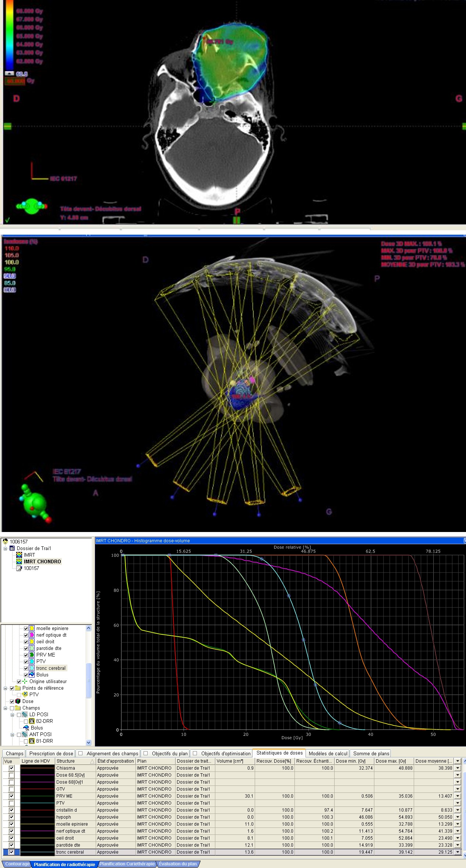466x868 pixels.
Task: Click the Volume [cm³] column header
Action: coord(235,761)
